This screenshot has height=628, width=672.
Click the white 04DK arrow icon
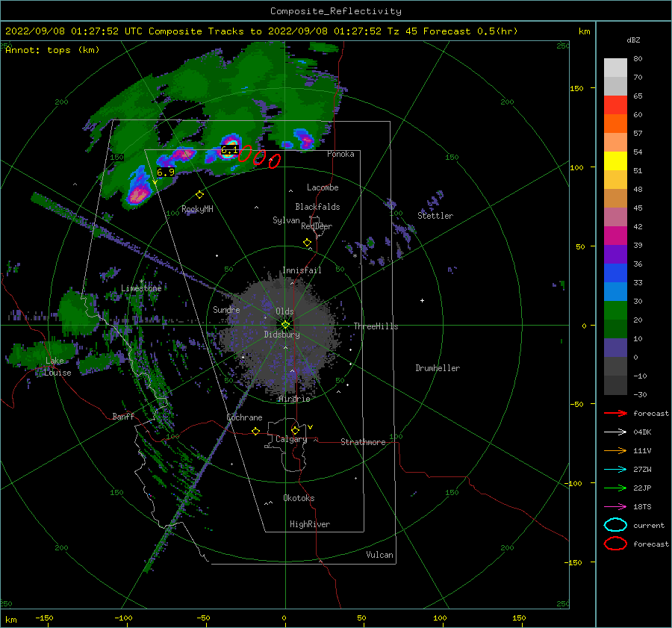(x=615, y=432)
